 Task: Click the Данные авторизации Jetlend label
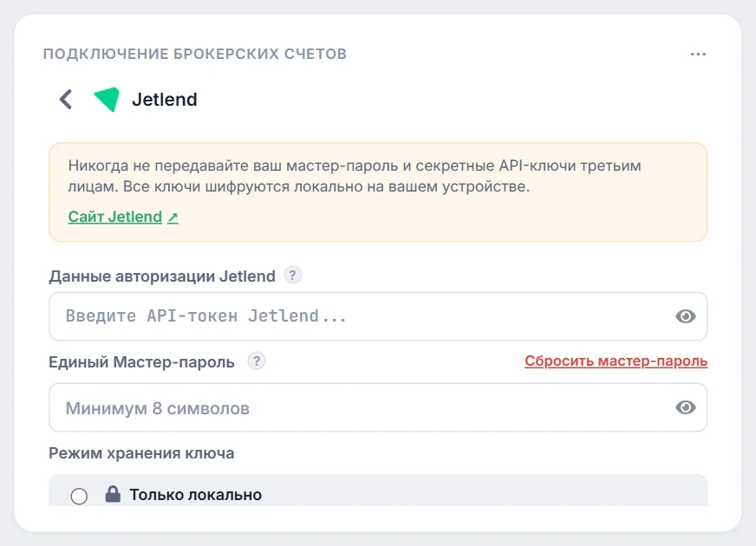162,276
